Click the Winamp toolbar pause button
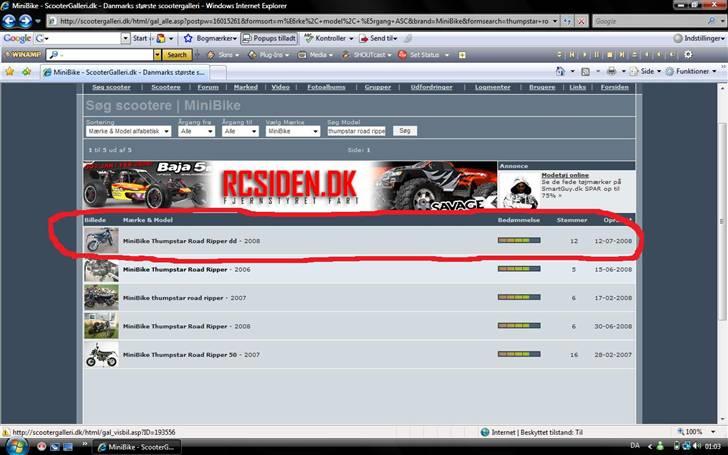 pyautogui.click(x=597, y=55)
